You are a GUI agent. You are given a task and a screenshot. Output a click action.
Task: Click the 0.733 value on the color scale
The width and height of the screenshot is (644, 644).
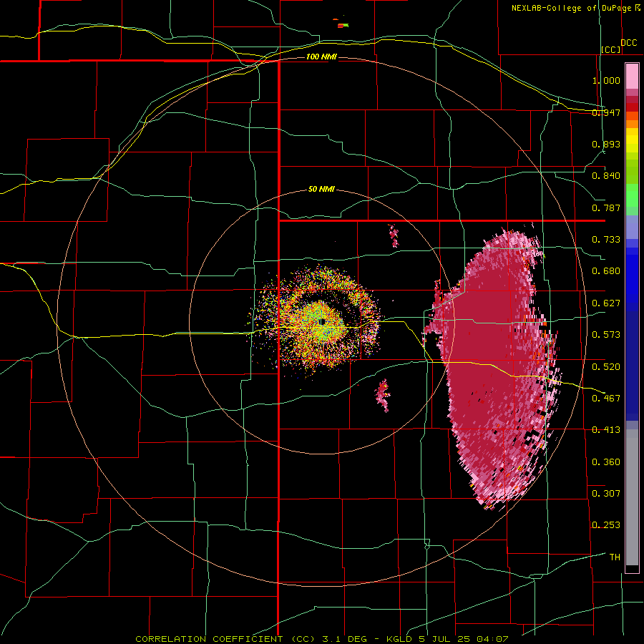tap(606, 240)
